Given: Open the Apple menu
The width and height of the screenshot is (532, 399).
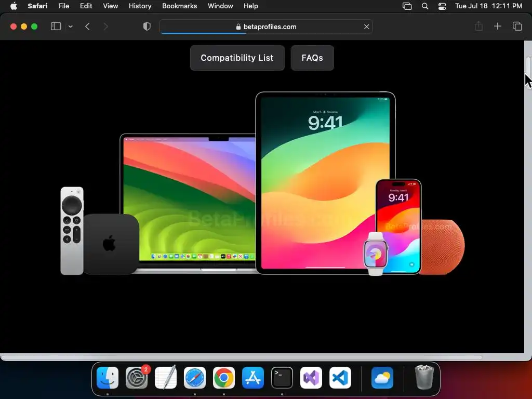Looking at the screenshot, I should pos(14,6).
